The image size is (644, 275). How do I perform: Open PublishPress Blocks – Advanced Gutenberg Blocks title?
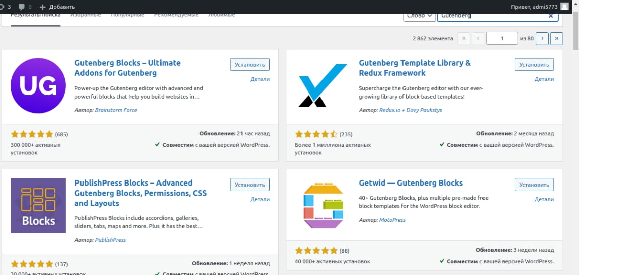140,193
